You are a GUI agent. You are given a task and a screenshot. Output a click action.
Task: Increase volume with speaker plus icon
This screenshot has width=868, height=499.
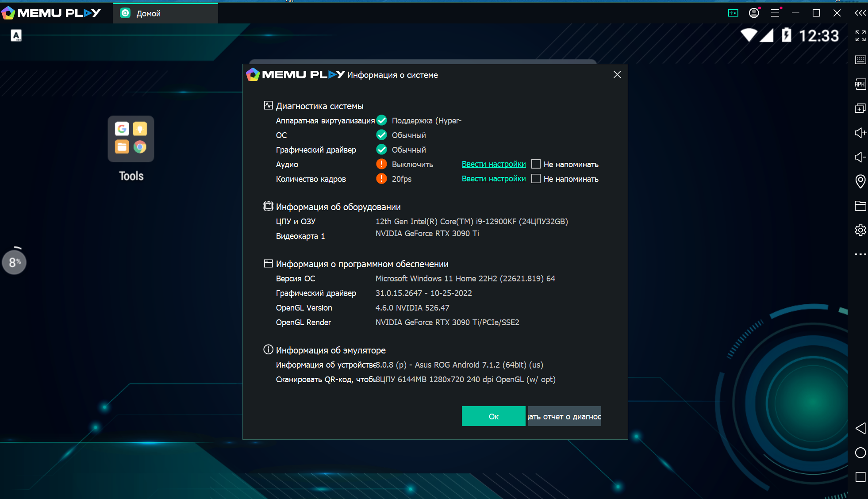coord(860,133)
